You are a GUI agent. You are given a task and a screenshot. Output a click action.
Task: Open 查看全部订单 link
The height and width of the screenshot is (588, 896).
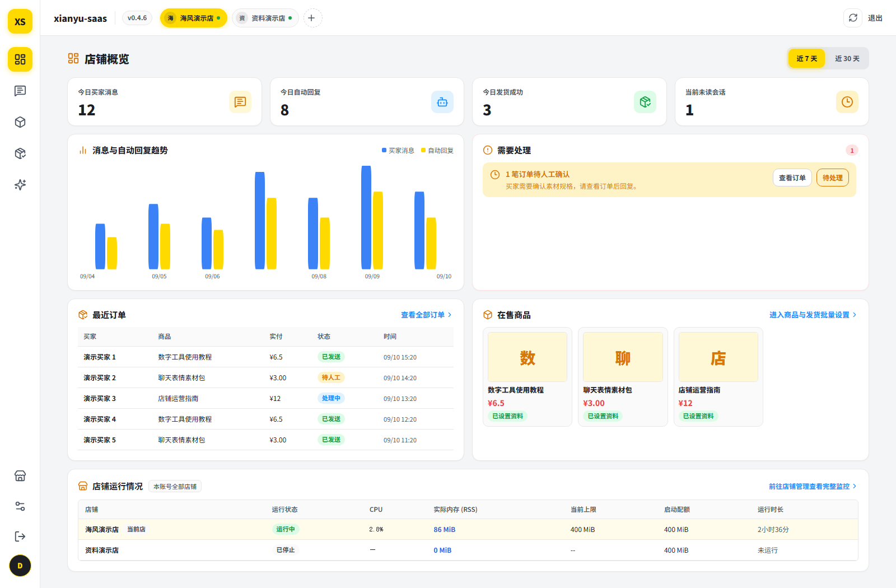426,315
